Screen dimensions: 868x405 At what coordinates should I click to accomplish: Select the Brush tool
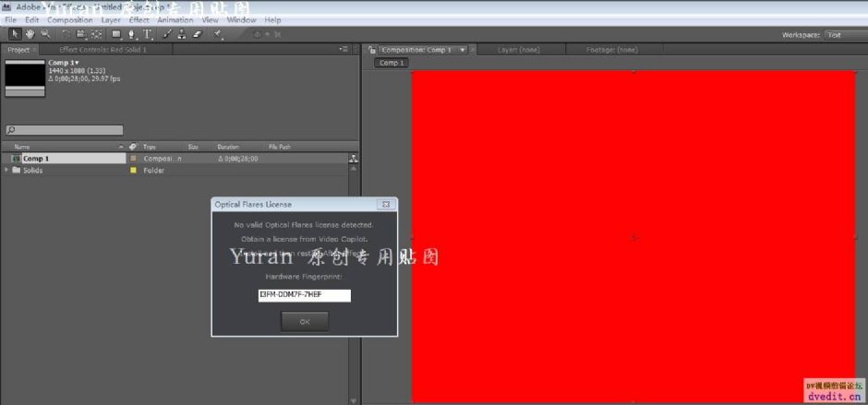tap(167, 34)
